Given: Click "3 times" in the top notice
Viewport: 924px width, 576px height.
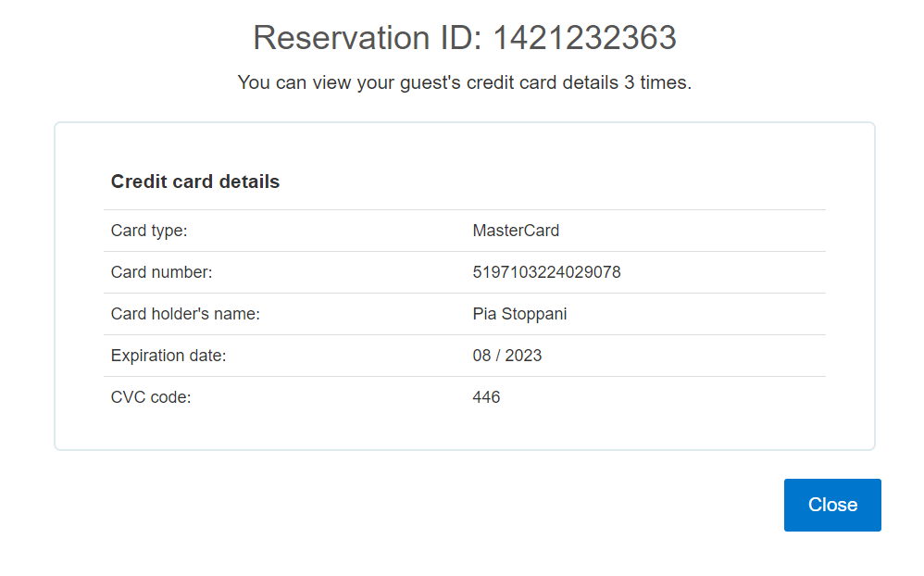Looking at the screenshot, I should coord(656,82).
